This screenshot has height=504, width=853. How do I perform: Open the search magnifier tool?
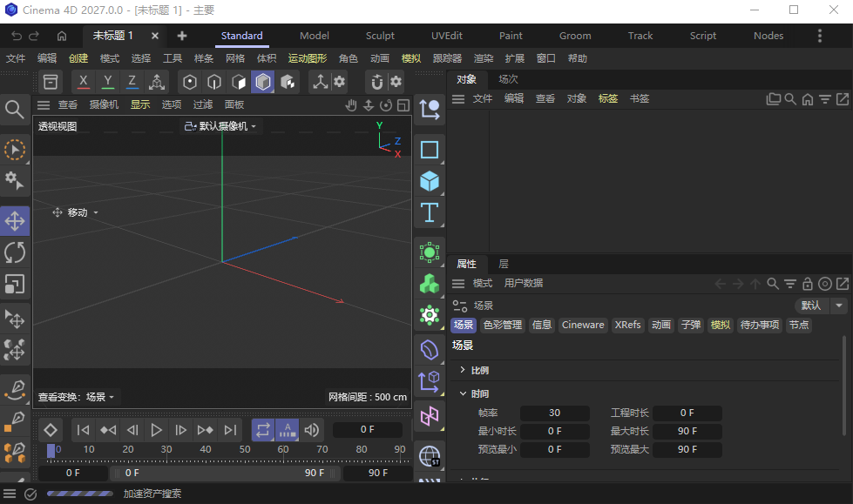click(x=15, y=110)
